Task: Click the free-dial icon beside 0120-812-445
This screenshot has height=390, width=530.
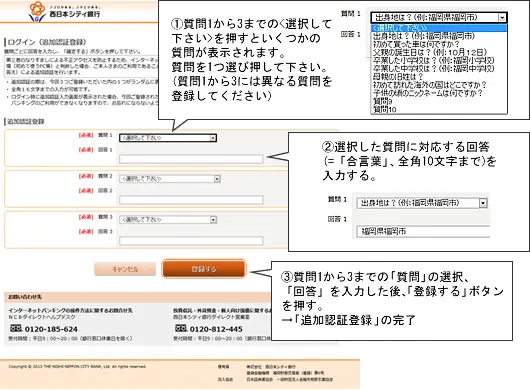Action: (181, 328)
